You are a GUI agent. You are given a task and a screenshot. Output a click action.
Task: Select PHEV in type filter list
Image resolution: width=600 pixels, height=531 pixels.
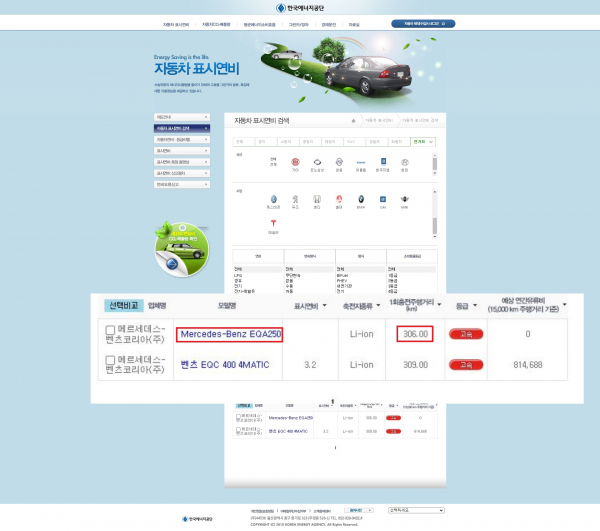(342, 280)
